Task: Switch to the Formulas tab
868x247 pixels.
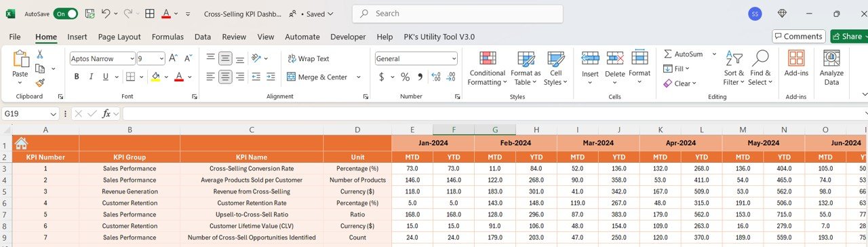Action: (167, 37)
